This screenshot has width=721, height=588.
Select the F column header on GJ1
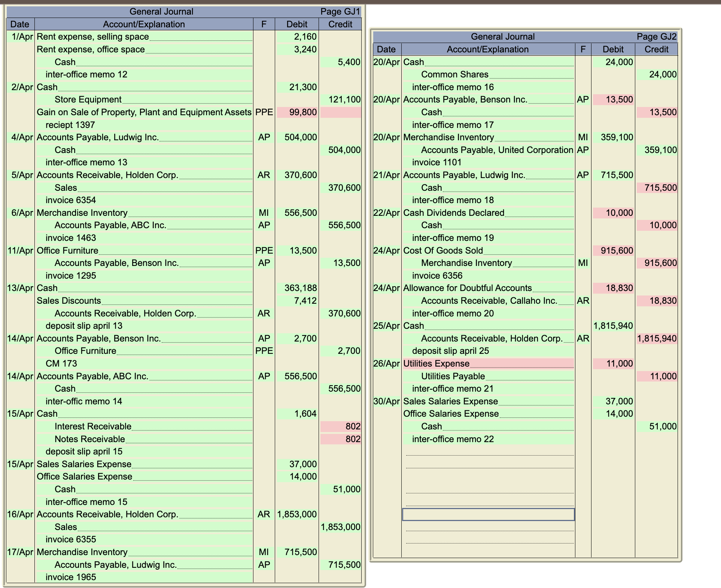[x=264, y=24]
